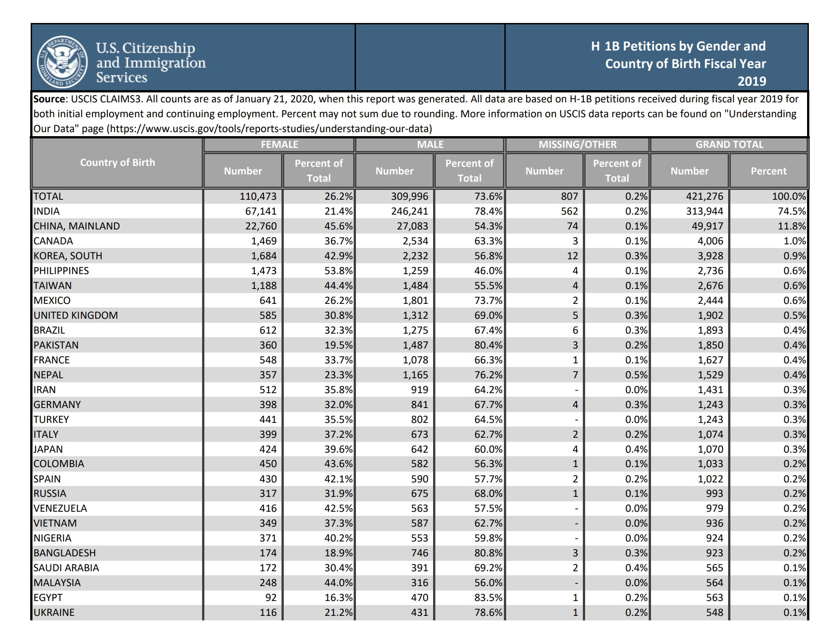Click the CANADA row label

pyautogui.click(x=53, y=241)
